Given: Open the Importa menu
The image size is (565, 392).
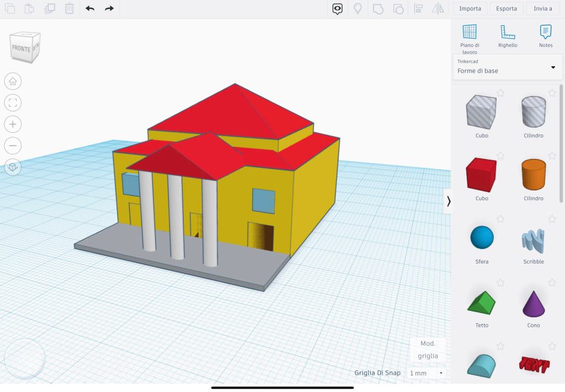Looking at the screenshot, I should tap(470, 8).
